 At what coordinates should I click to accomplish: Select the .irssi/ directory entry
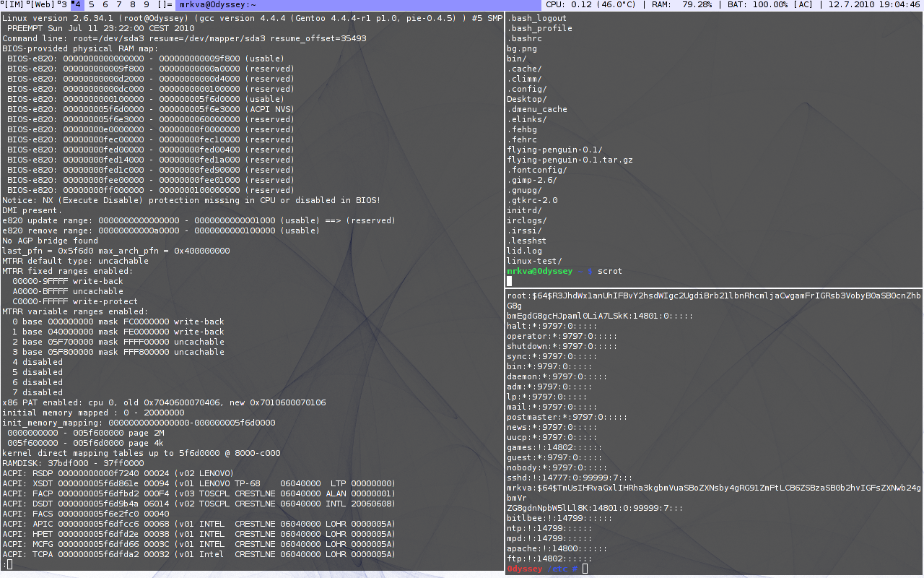524,230
